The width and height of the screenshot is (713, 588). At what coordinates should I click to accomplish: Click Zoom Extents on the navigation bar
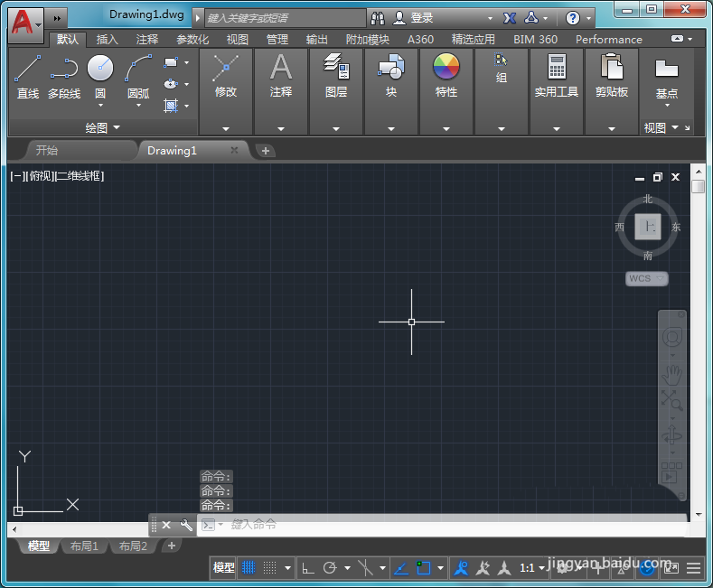[x=671, y=400]
